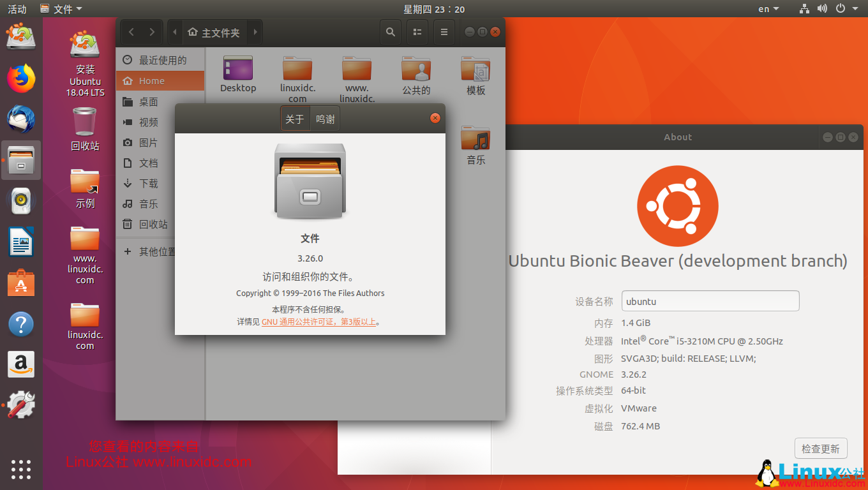Click path bar left arrow in Files
This screenshot has width=868, height=490.
tap(175, 32)
